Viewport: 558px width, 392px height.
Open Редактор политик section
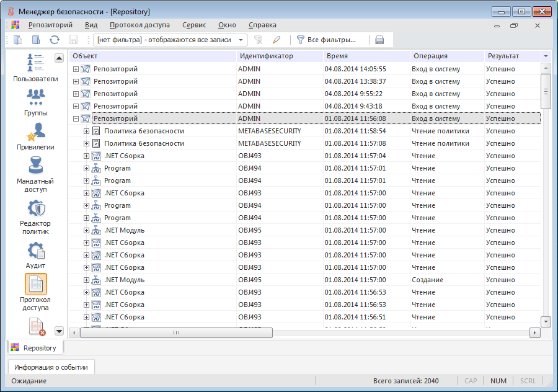pyautogui.click(x=35, y=217)
